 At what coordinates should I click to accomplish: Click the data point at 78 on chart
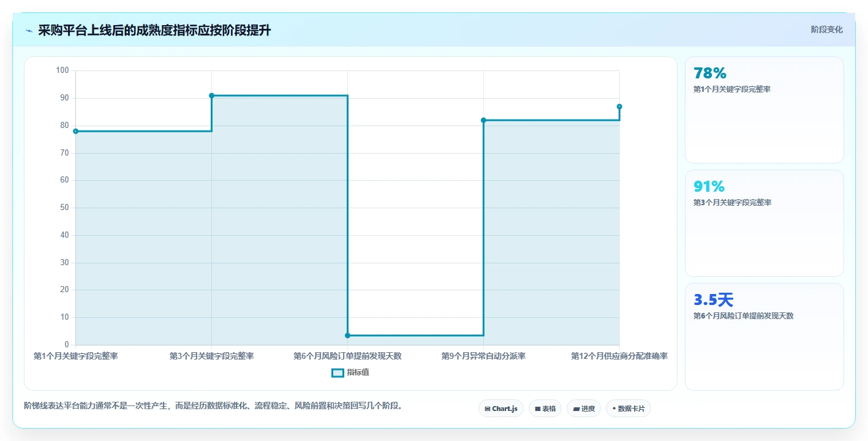(x=75, y=131)
